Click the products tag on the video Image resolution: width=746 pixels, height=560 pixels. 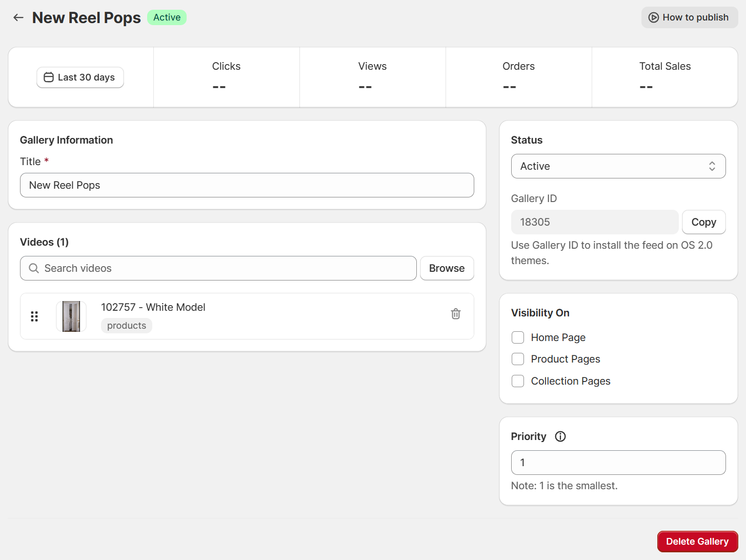pyautogui.click(x=127, y=326)
